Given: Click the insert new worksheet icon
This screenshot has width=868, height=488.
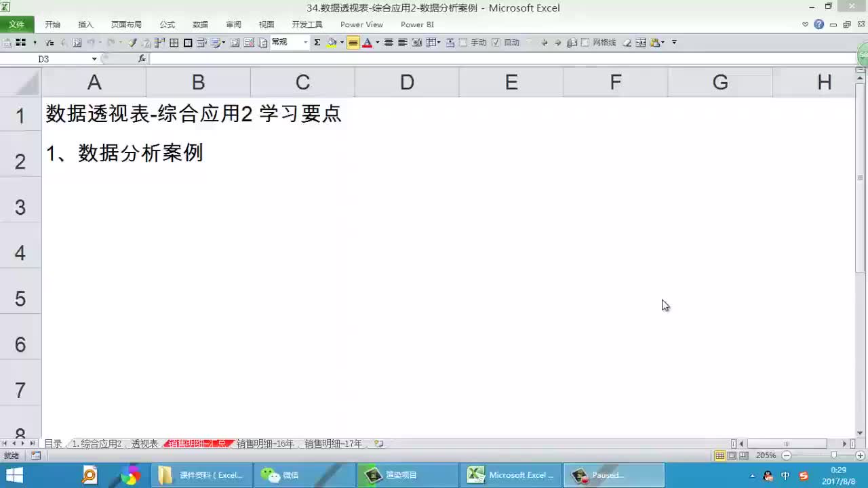Looking at the screenshot, I should [379, 444].
